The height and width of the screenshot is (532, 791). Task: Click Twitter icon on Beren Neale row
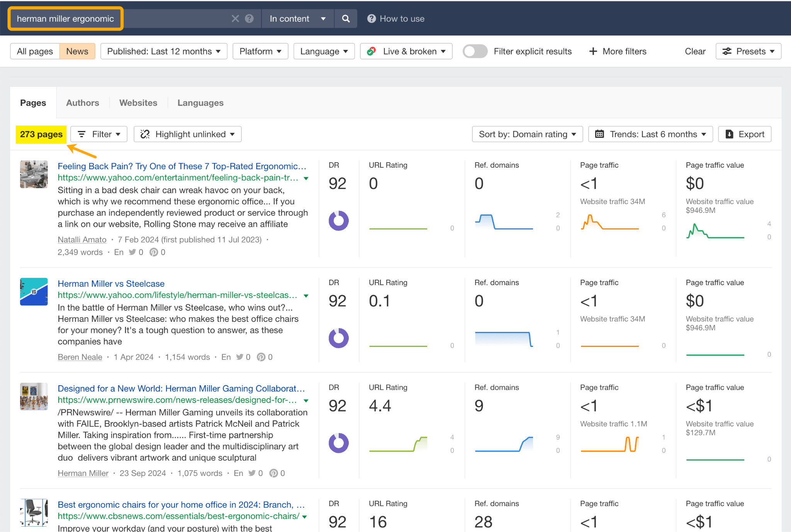coord(240,357)
